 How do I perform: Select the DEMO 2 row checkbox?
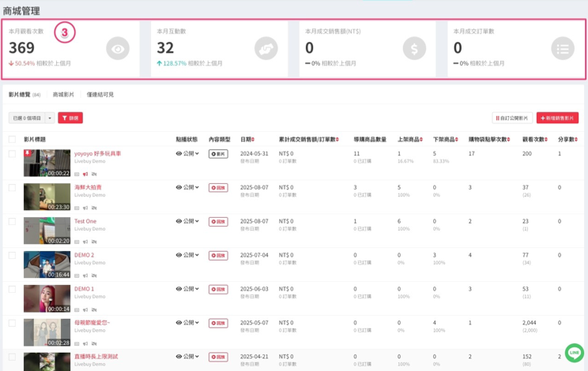[x=12, y=256]
